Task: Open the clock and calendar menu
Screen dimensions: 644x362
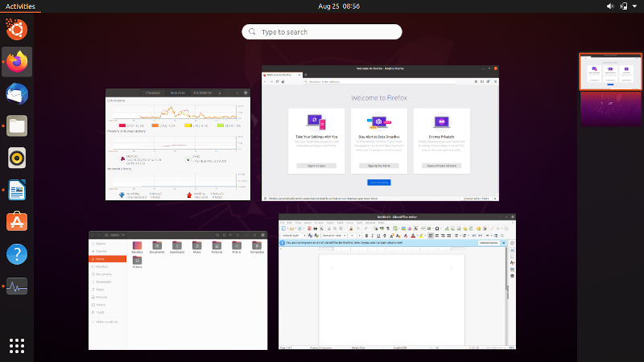Action: point(339,6)
